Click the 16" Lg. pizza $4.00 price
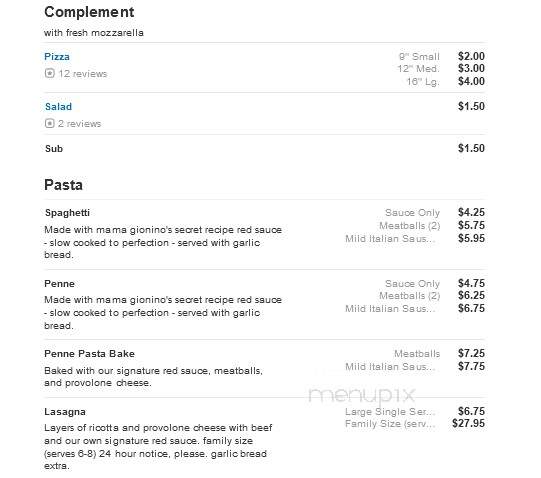Screen dimensions: 541x478 click(x=471, y=81)
